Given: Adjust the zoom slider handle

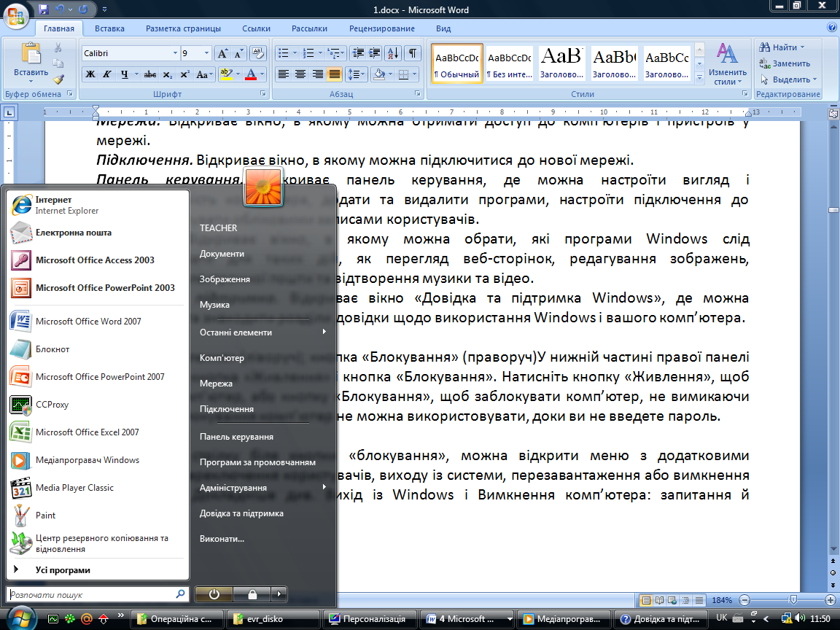Looking at the screenshot, I should point(793,600).
